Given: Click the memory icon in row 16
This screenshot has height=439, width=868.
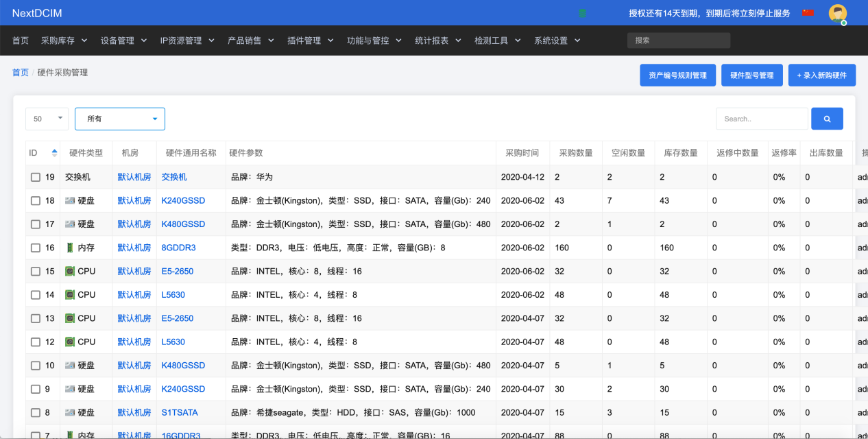Looking at the screenshot, I should [70, 248].
